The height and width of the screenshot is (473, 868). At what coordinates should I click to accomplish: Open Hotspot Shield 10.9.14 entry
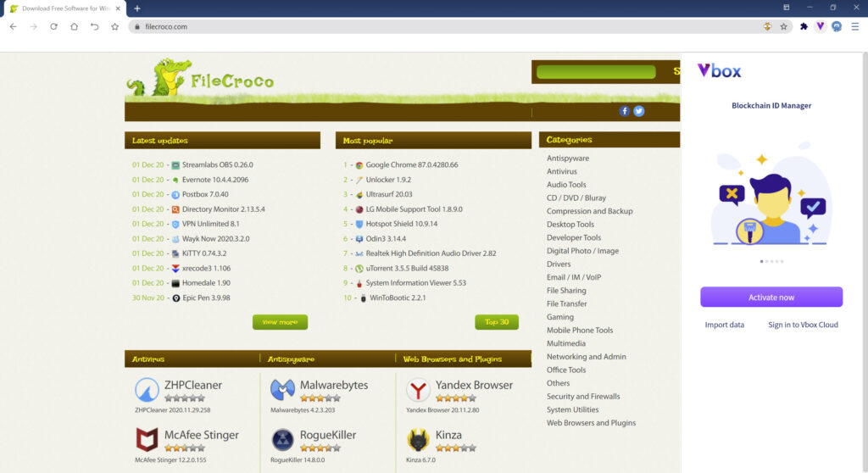pyautogui.click(x=401, y=225)
